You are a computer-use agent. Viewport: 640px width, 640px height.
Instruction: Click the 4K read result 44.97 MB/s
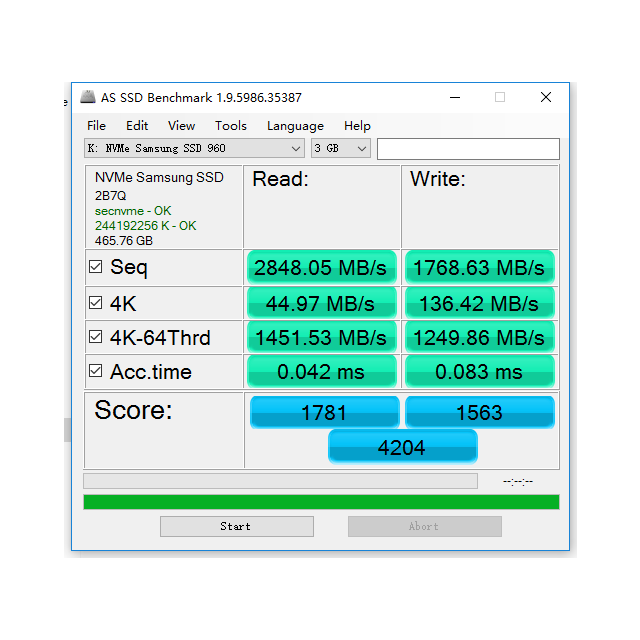pos(322,303)
